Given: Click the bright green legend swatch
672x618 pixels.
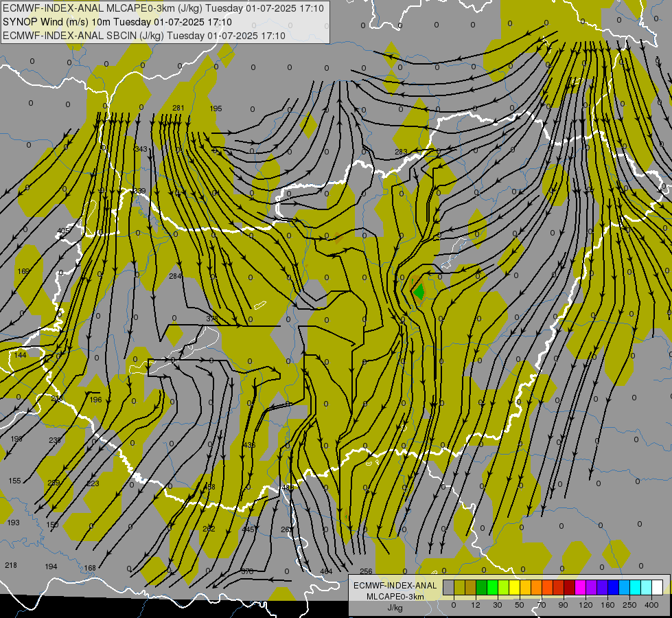Looking at the screenshot, I should point(493,587).
